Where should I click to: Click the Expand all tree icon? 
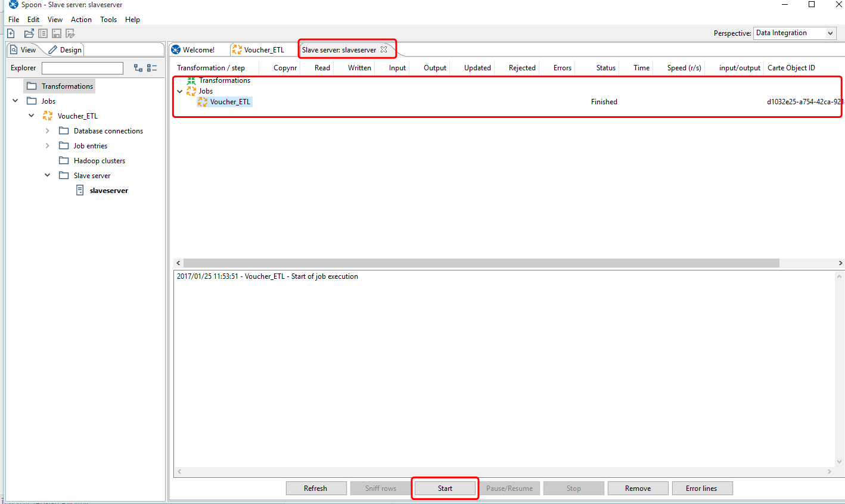138,68
